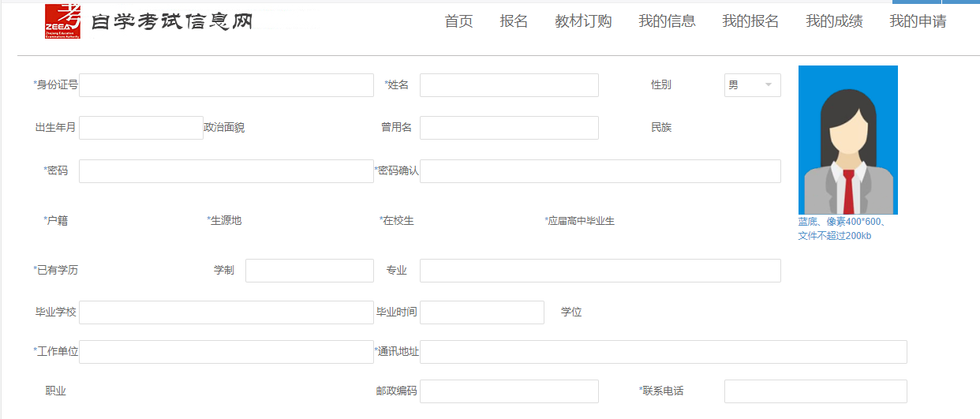This screenshot has height=419, width=980.
Task: Click the 毕业学校 input field
Action: coord(226,312)
